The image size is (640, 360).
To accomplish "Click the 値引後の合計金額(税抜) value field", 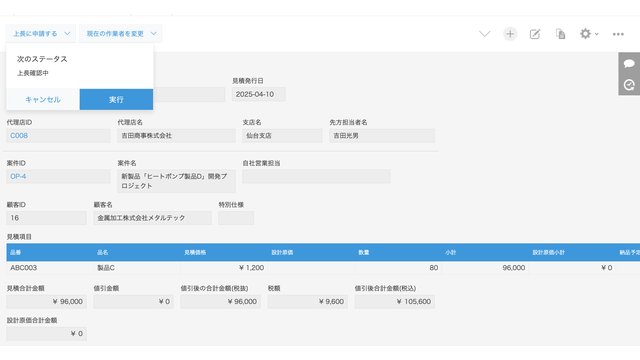I will point(220,302).
